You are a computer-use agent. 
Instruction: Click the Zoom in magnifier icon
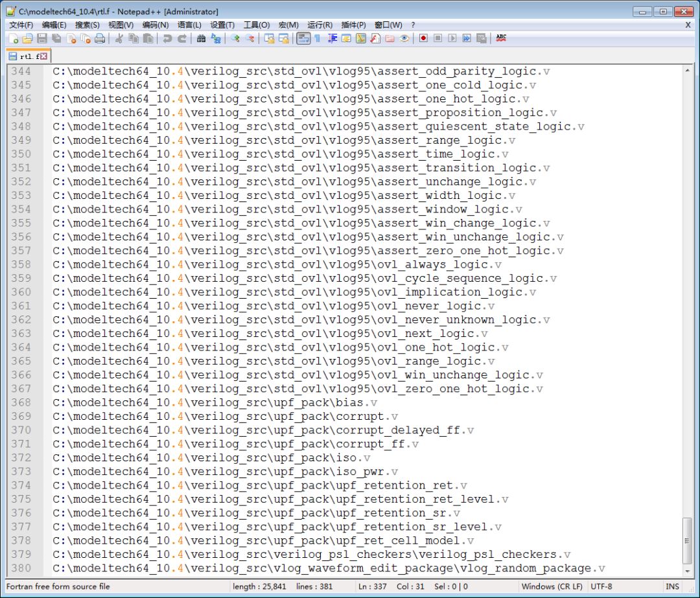click(x=235, y=39)
